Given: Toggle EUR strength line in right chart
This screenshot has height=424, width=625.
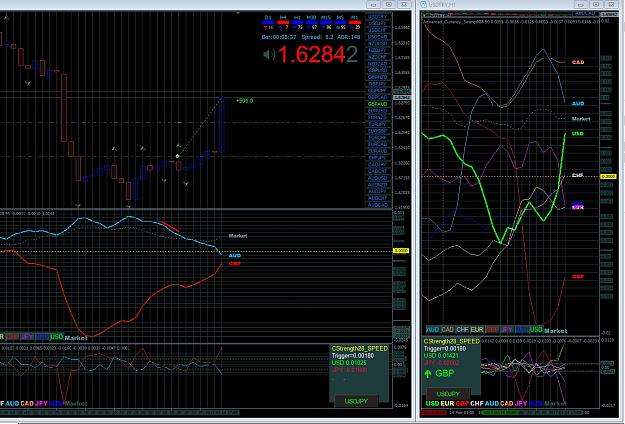Looking at the screenshot, I should [477, 330].
